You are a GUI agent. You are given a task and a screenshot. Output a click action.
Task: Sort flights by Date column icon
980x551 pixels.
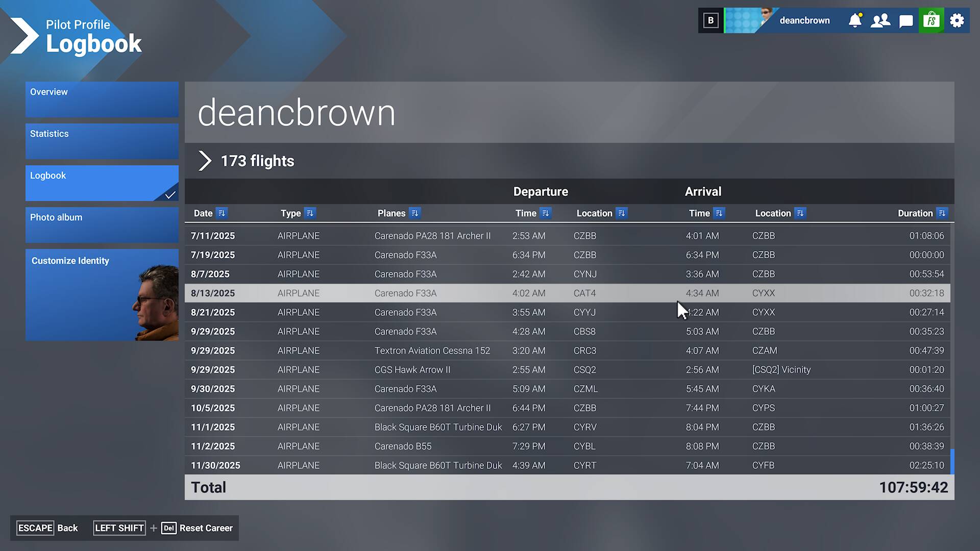(222, 213)
